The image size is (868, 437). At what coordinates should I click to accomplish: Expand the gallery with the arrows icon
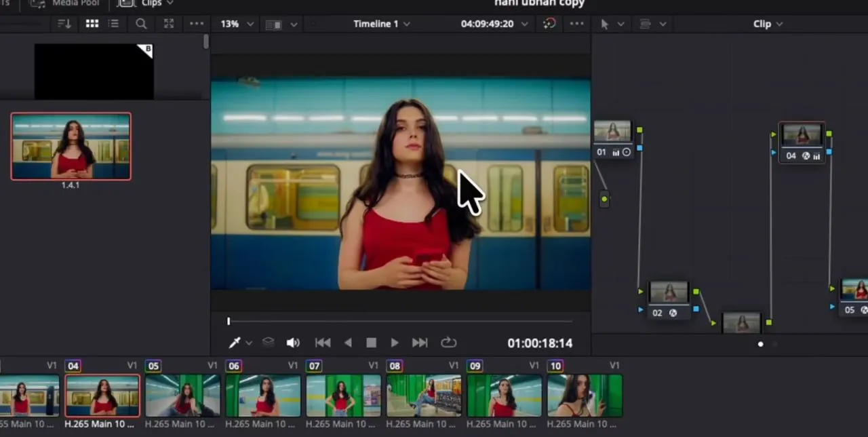(x=169, y=24)
